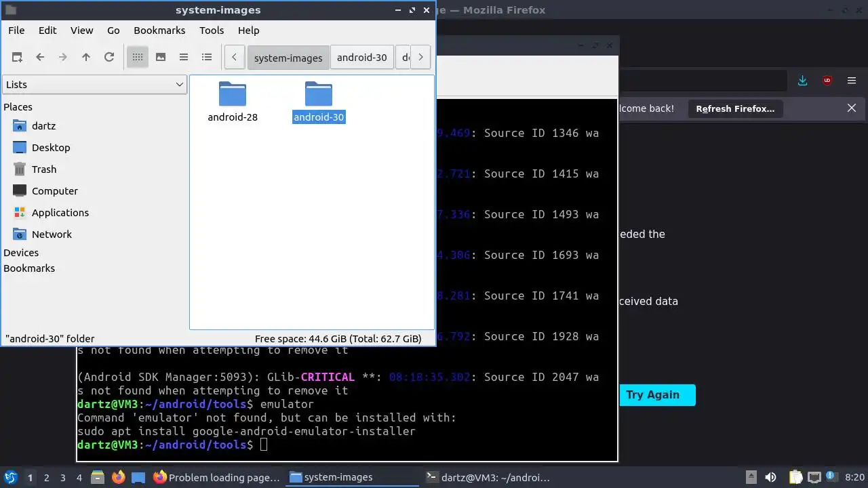Viewport: 868px width, 488px height.
Task: Launch Firefox from taskbar quick launch
Action: click(x=118, y=478)
